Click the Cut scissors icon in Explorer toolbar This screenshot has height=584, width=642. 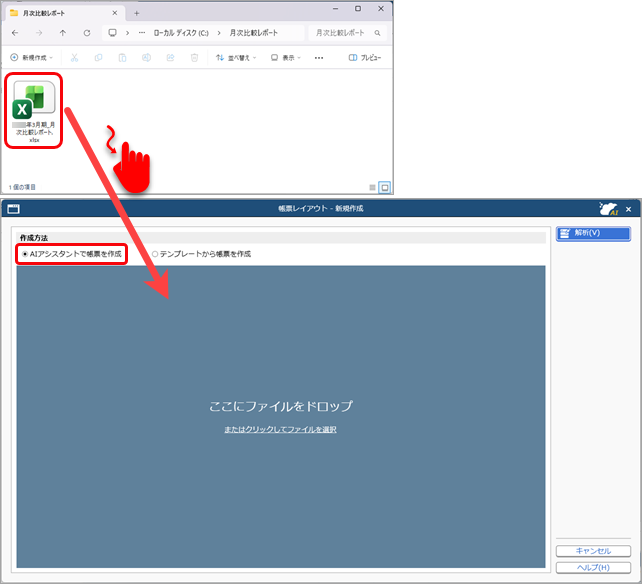point(74,58)
